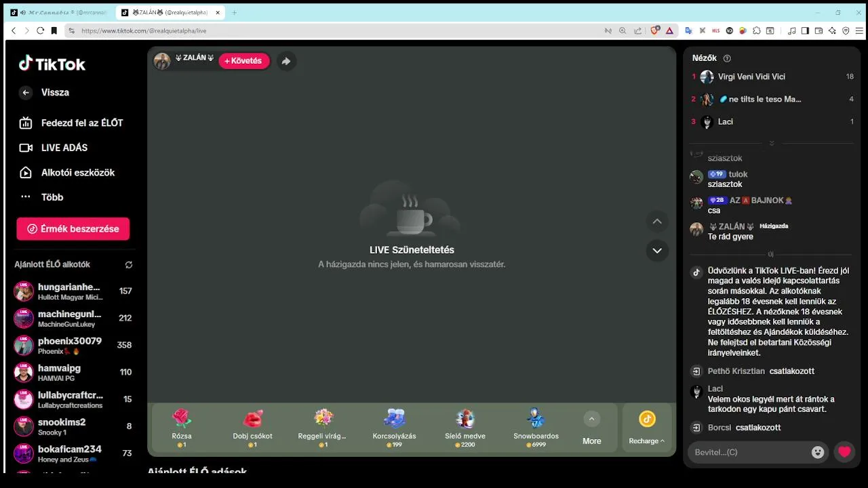Open bokaficam234 live creator entry

pyautogui.click(x=73, y=453)
